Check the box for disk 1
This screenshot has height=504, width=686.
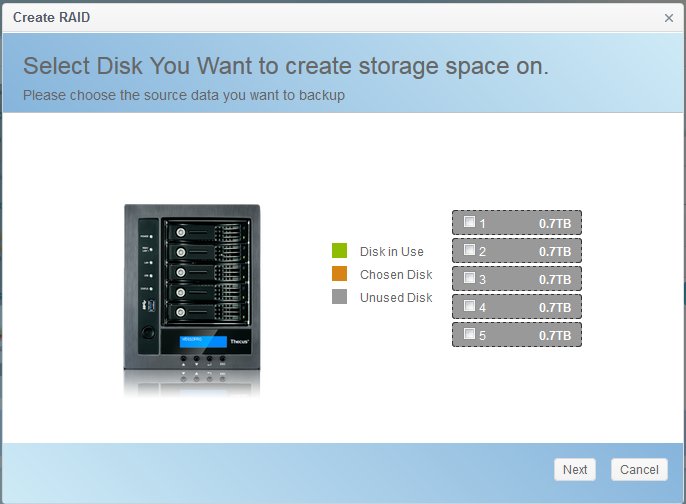pyautogui.click(x=470, y=223)
